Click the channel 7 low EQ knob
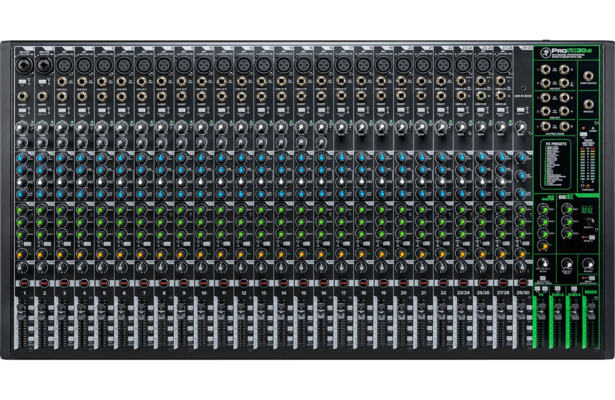Screen dimensions: 615x400 [x=141, y=195]
